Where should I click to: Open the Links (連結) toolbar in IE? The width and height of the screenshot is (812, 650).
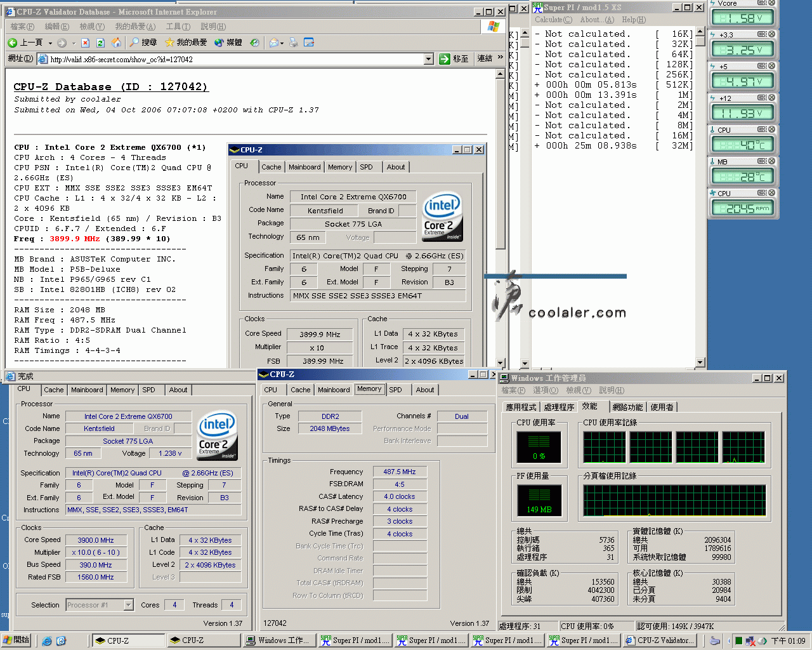[485, 58]
